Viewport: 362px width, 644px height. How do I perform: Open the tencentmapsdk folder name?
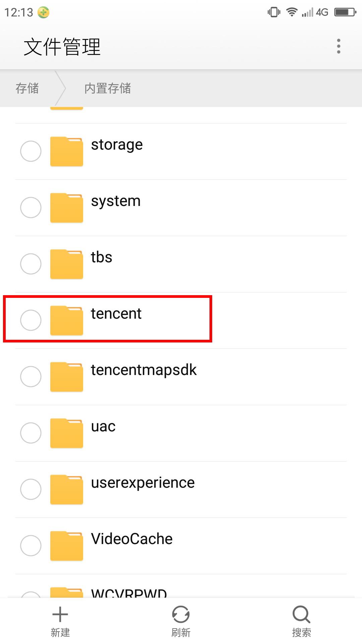144,370
